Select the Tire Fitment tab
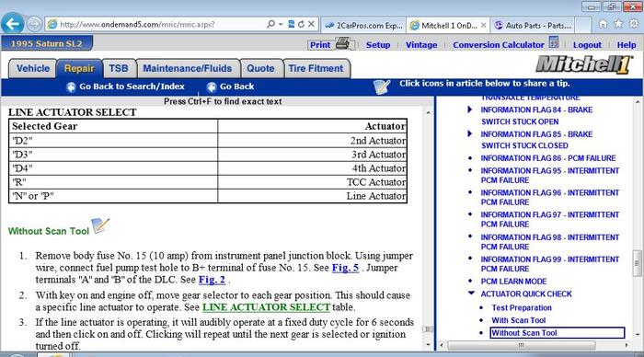Image resolution: width=644 pixels, height=357 pixels. pyautogui.click(x=316, y=69)
